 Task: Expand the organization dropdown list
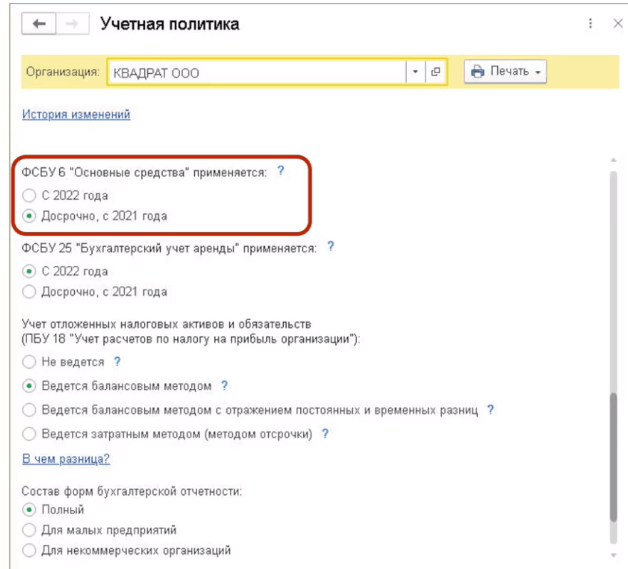tap(414, 72)
